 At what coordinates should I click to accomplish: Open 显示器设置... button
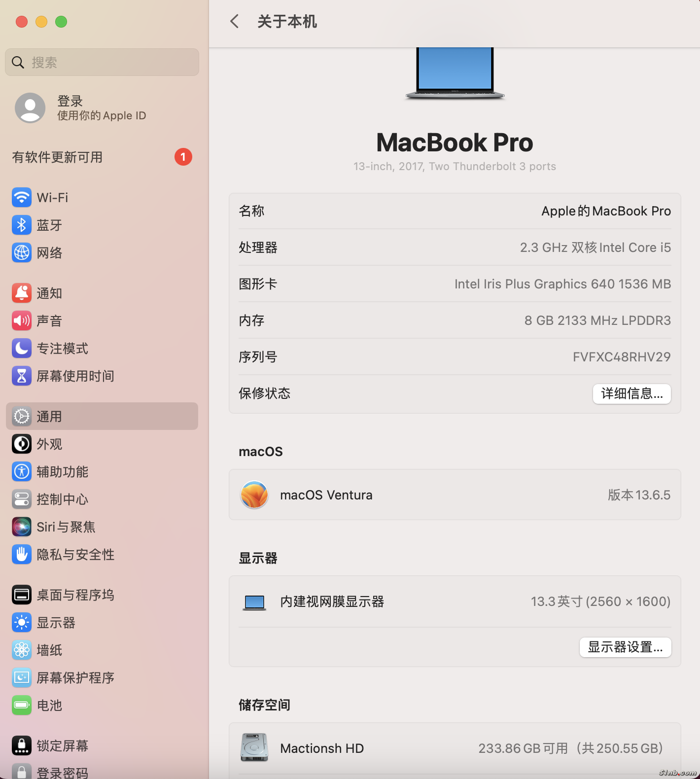[625, 647]
